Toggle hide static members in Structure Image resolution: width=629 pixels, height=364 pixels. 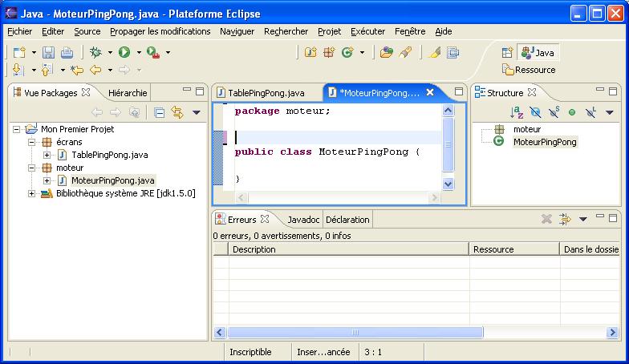(554, 112)
